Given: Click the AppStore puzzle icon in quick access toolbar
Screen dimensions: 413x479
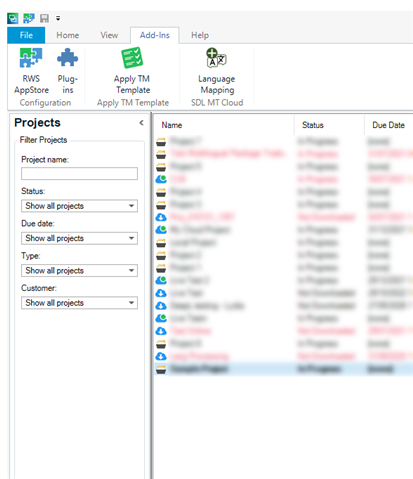Looking at the screenshot, I should click(29, 18).
